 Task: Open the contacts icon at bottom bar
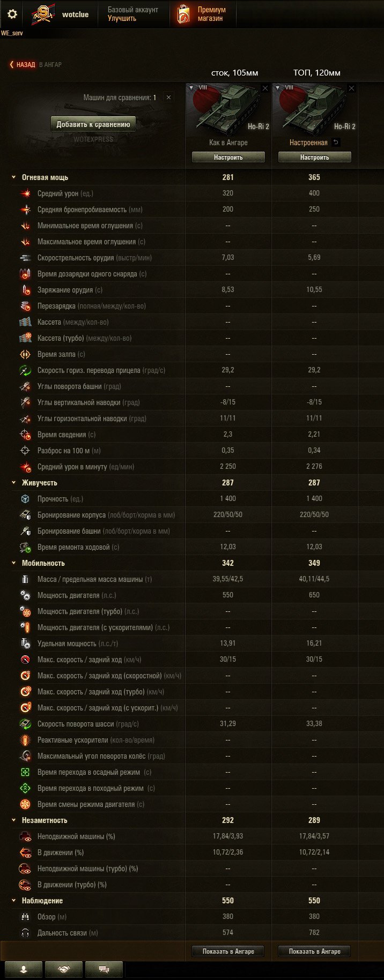pos(23,969)
